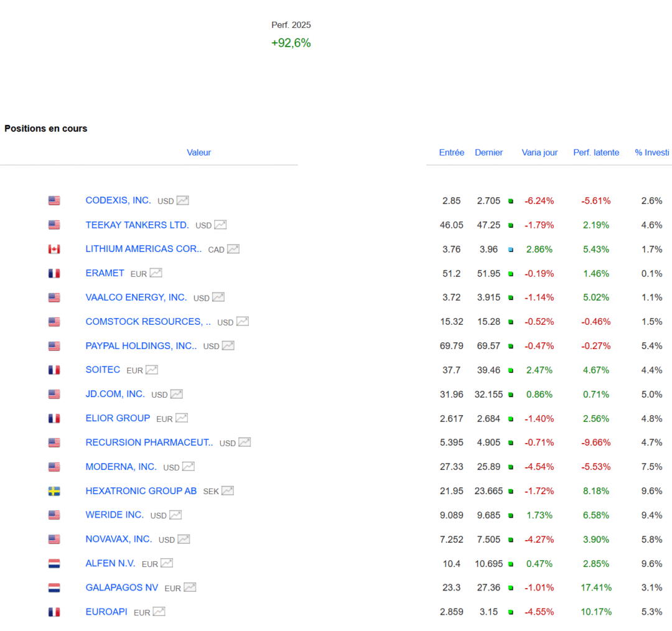Open the JD.COM, INC. stock link
Image resolution: width=672 pixels, height=631 pixels.
coord(115,393)
